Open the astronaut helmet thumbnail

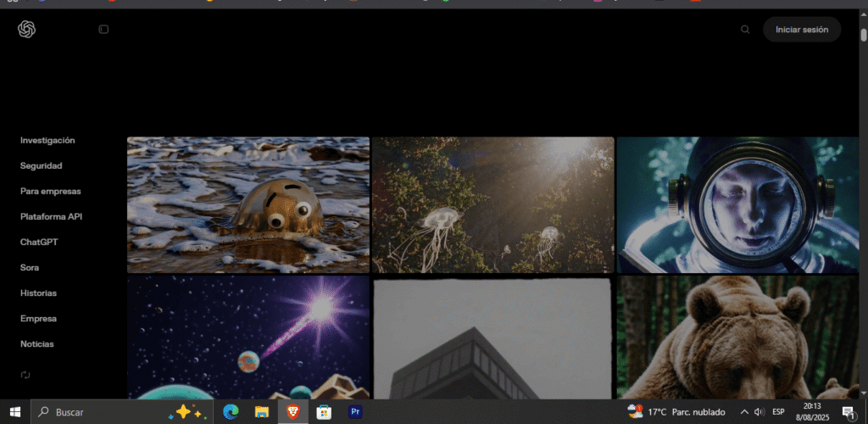pyautogui.click(x=737, y=205)
